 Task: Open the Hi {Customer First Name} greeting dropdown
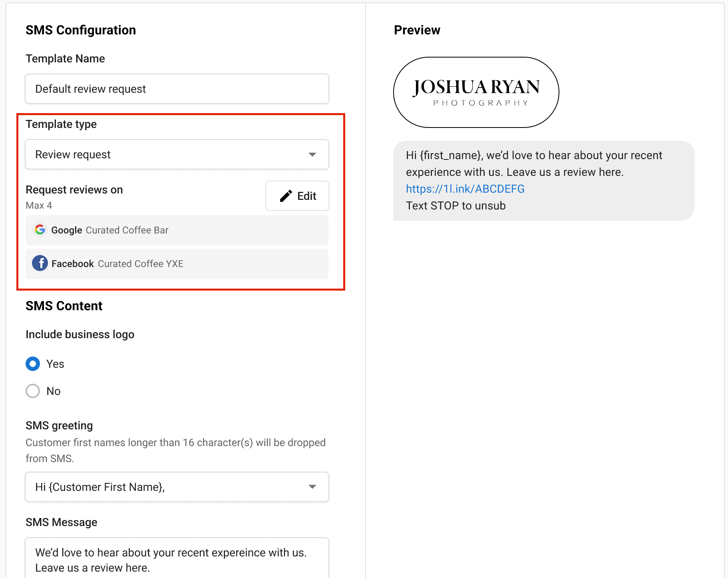pos(177,487)
